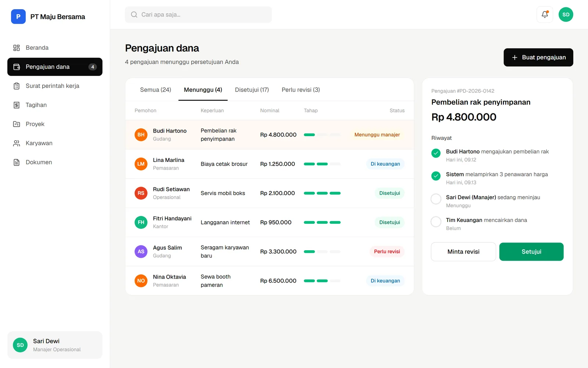Click Rudi Setiawan's Disetujui badge
The image size is (588, 368).
tap(390, 193)
